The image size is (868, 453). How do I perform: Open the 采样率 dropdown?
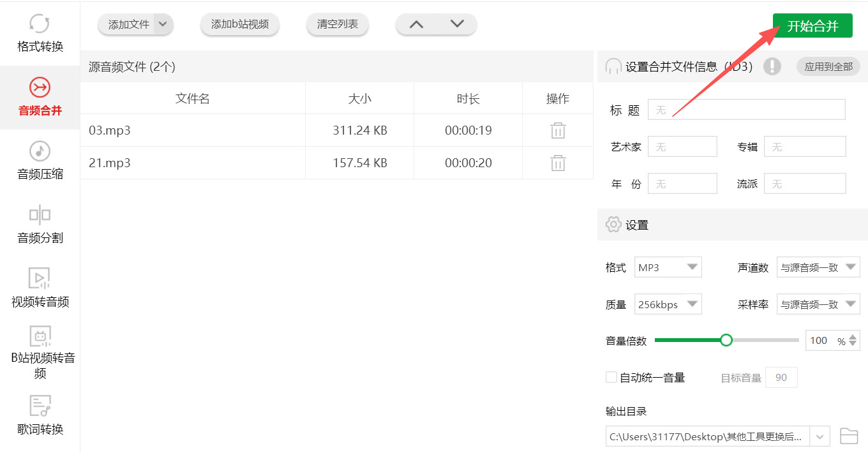coord(818,304)
